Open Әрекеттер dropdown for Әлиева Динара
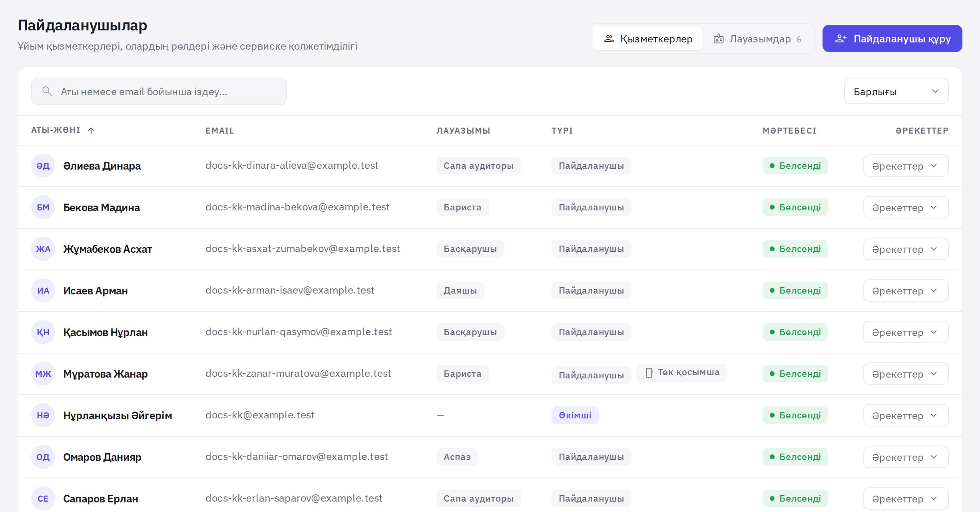980x512 pixels. tap(906, 166)
